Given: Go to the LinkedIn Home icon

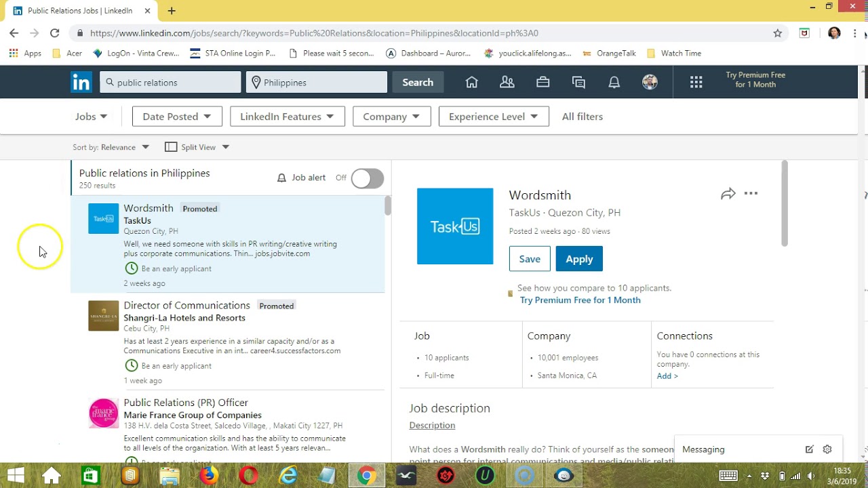Looking at the screenshot, I should tap(472, 82).
